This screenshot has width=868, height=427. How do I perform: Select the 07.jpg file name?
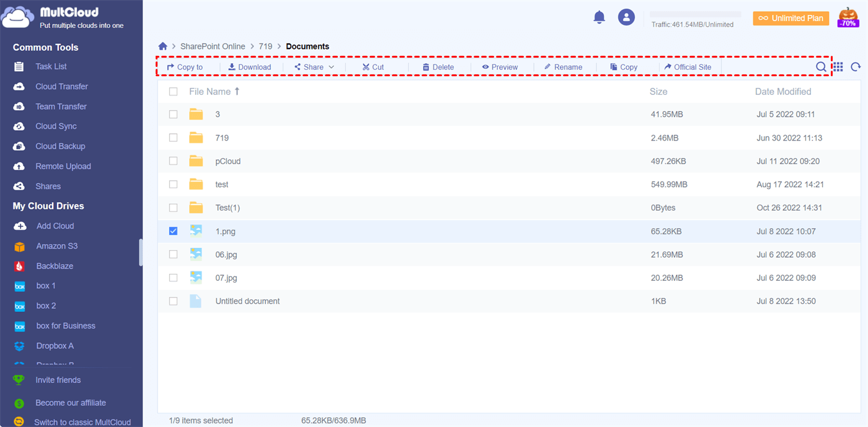(x=226, y=278)
